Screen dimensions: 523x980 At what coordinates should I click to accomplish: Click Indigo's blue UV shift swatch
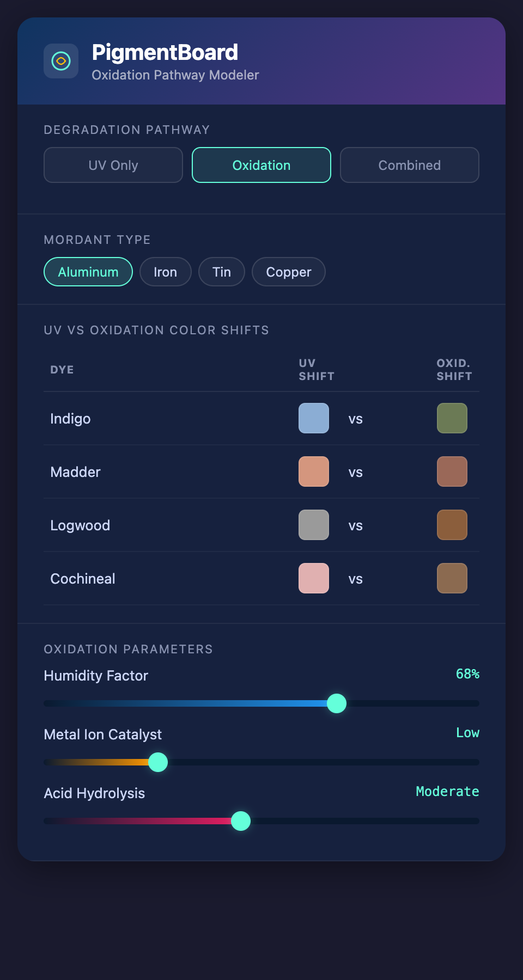[x=314, y=418]
